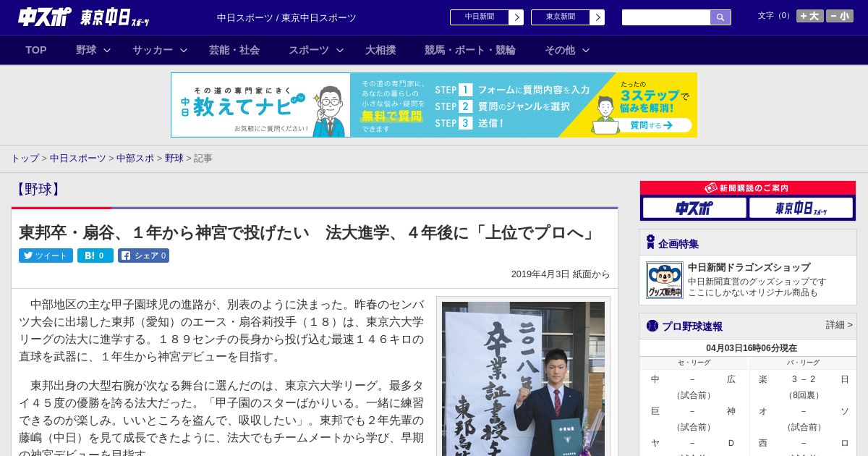
Task: Increase text size with +大 button
Action: pos(810,16)
